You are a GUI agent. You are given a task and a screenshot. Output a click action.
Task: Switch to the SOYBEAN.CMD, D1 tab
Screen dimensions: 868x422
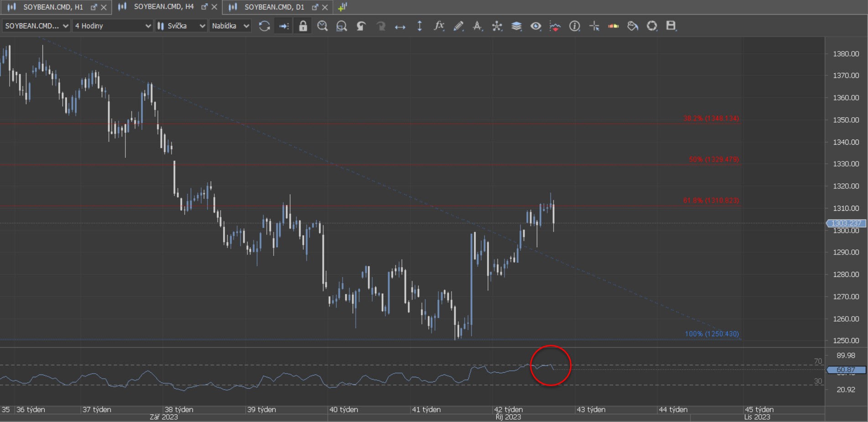tap(274, 7)
